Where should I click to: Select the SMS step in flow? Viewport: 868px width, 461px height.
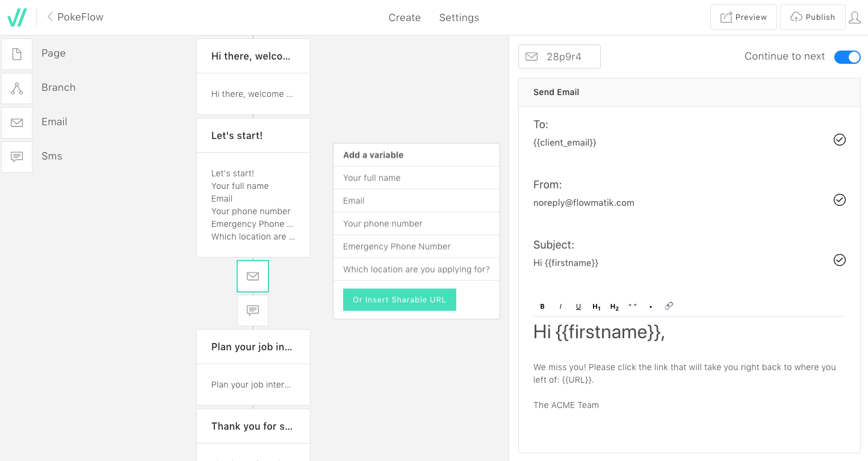253,311
